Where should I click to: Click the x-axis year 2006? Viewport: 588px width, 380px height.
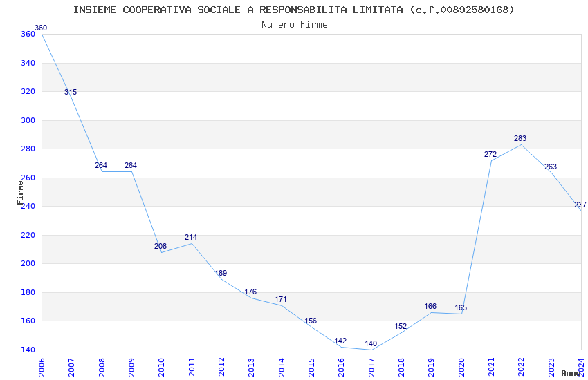(42, 367)
